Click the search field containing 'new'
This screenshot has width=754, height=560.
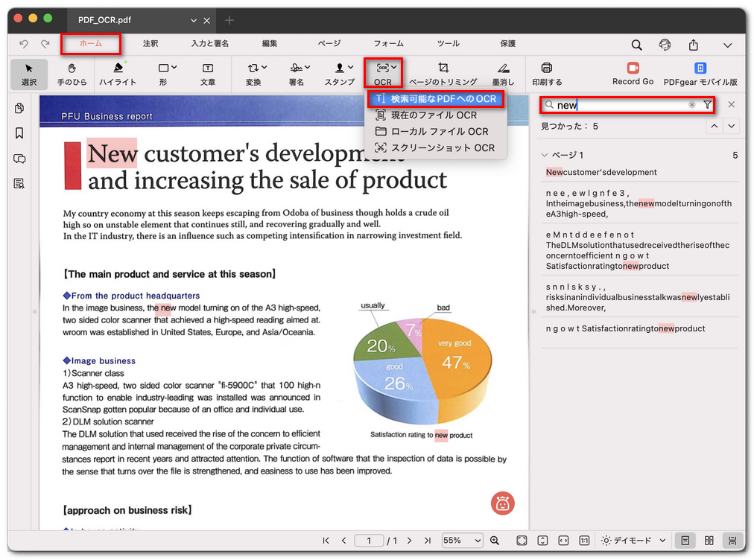coord(622,105)
